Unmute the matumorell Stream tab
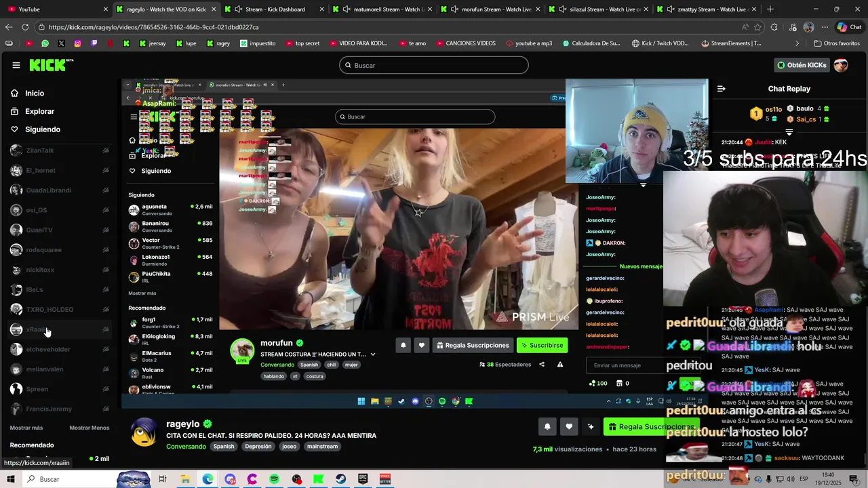 tap(347, 9)
